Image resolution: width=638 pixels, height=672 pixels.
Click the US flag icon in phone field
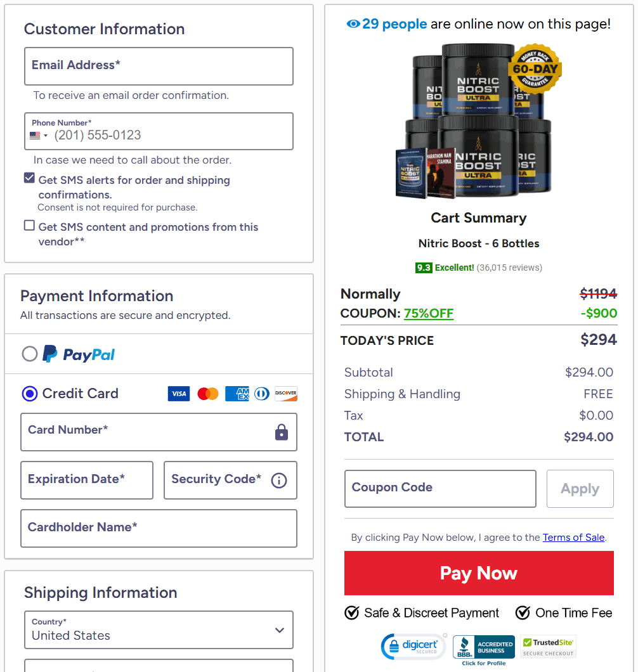point(35,136)
